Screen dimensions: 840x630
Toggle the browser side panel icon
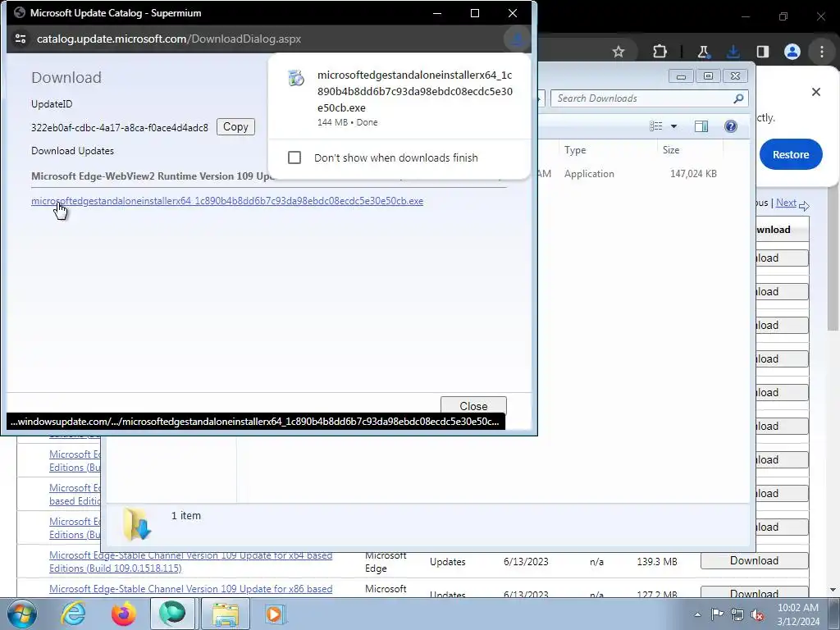tap(762, 52)
